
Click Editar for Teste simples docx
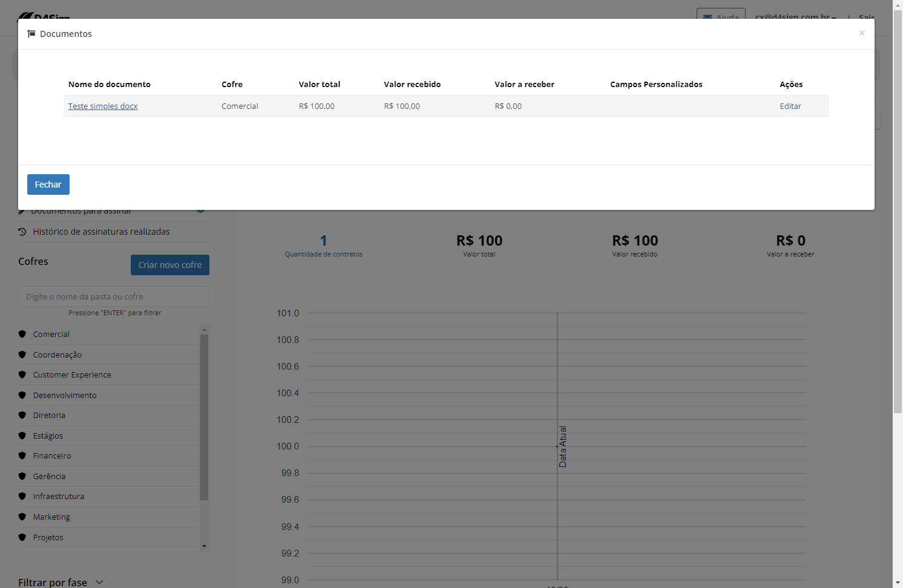click(790, 106)
